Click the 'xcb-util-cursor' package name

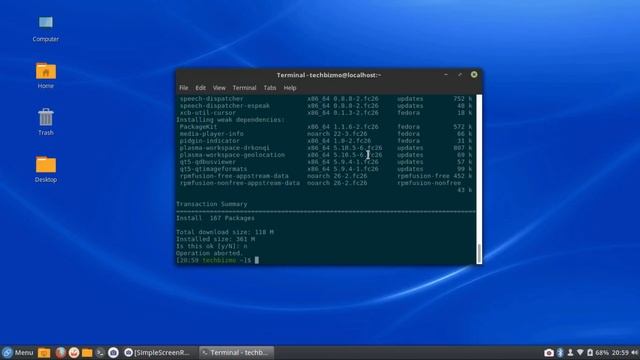pyautogui.click(x=208, y=113)
